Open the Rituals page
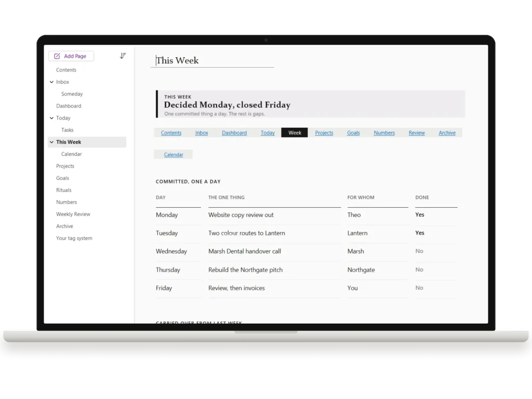This screenshot has height=399, width=532. click(x=64, y=190)
